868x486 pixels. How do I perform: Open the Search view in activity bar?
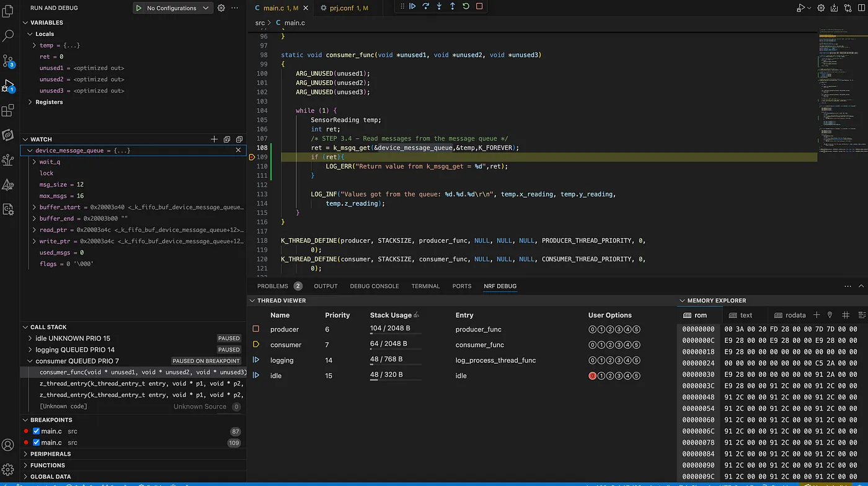coord(8,36)
